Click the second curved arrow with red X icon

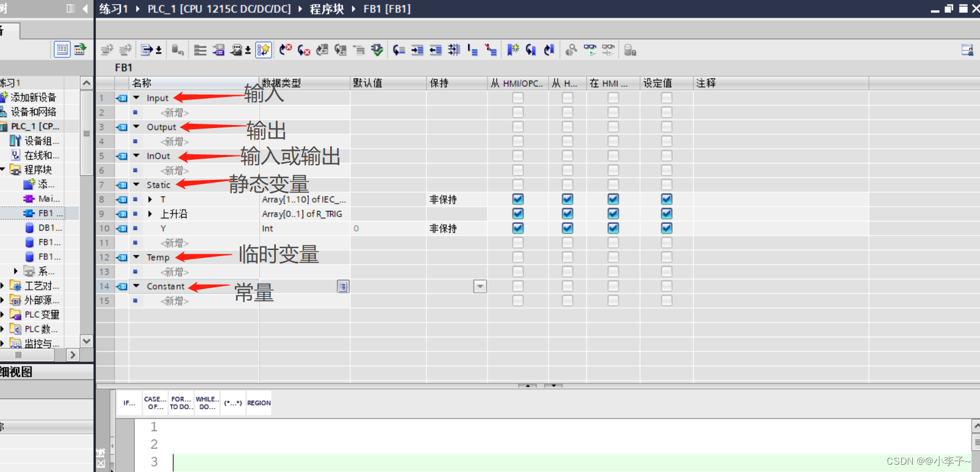[x=304, y=50]
